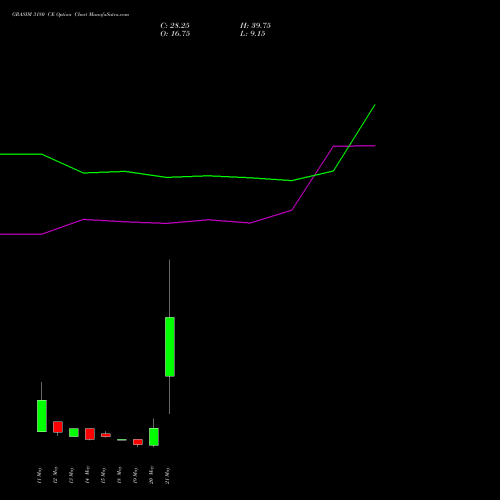Click the green 13 May candle
Screen dimensions: 500x500
74,432
